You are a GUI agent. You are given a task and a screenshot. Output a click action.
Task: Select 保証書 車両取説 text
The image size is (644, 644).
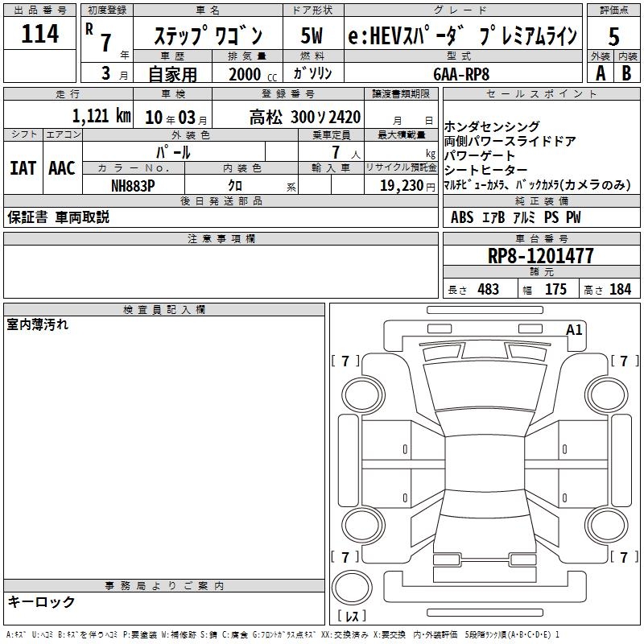click(x=58, y=217)
